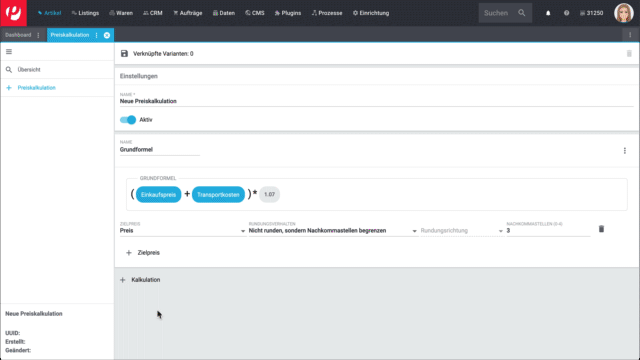Click the Nachkommastellen field with 3
The width and height of the screenshot is (640, 360).
point(548,231)
